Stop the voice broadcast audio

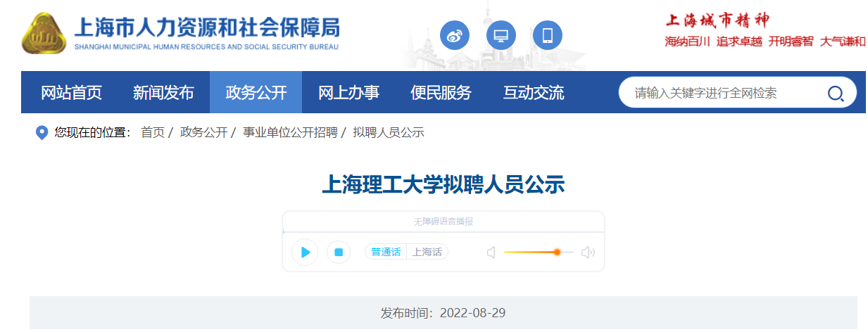(x=339, y=252)
